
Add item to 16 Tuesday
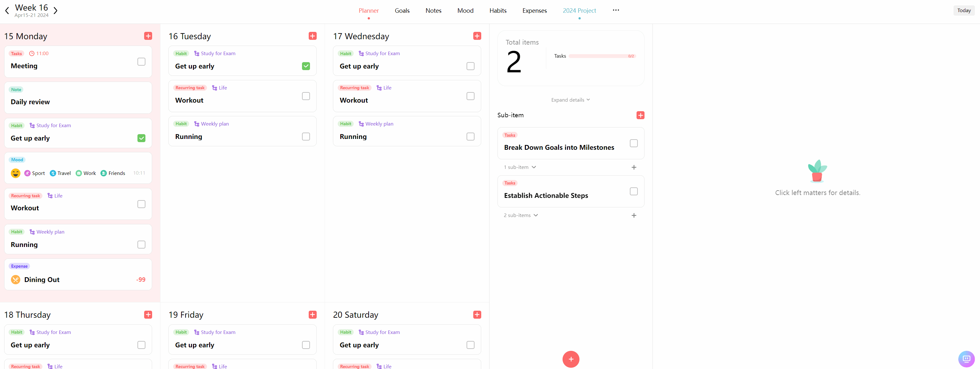(x=312, y=36)
